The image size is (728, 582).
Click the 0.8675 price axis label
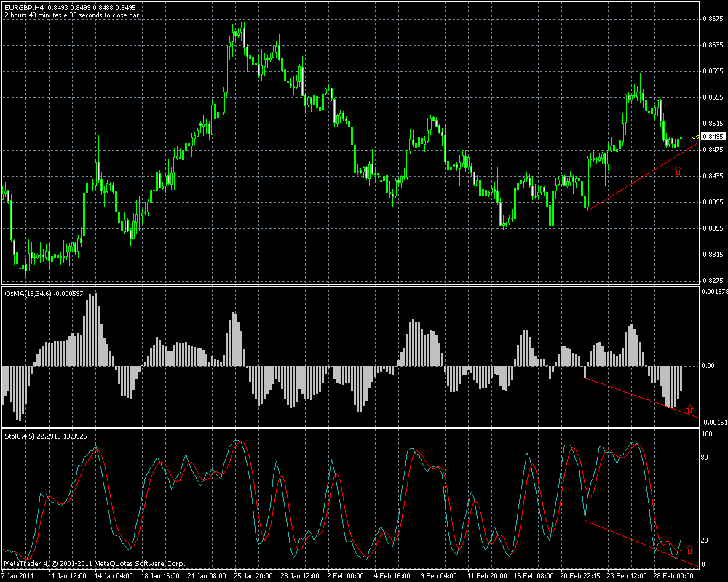click(x=713, y=19)
